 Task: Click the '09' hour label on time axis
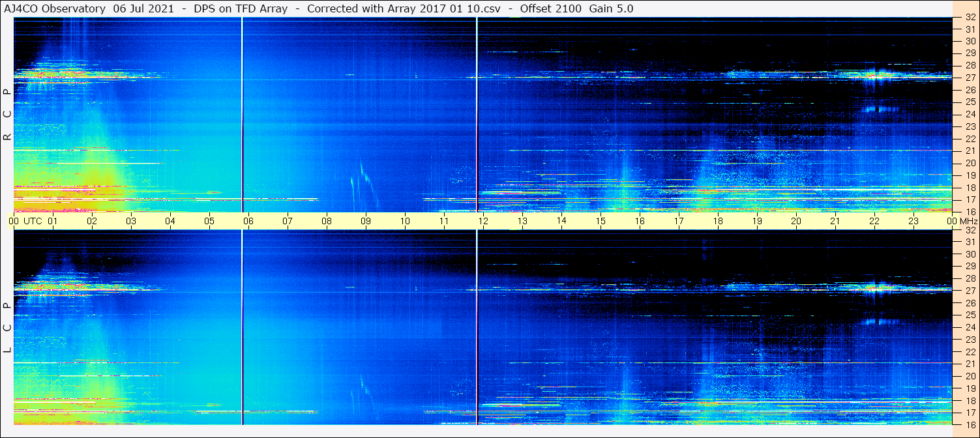tap(366, 221)
